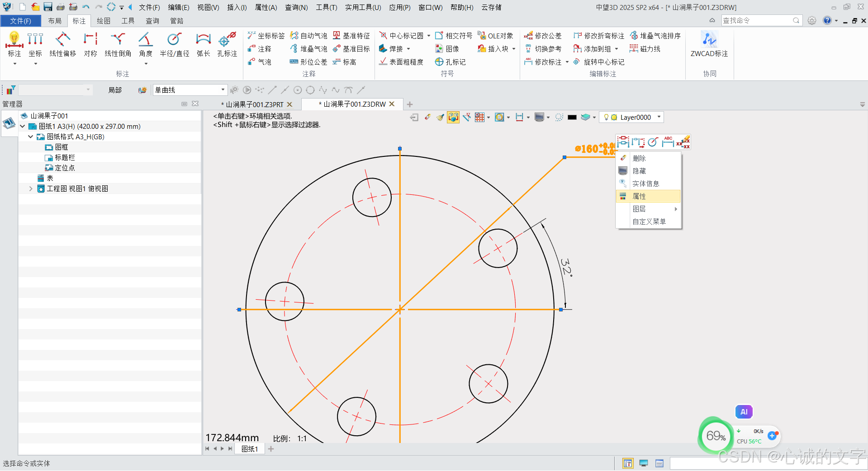Click the 图纸1 sheet tab
Image resolution: width=868 pixels, height=471 pixels.
coord(250,449)
